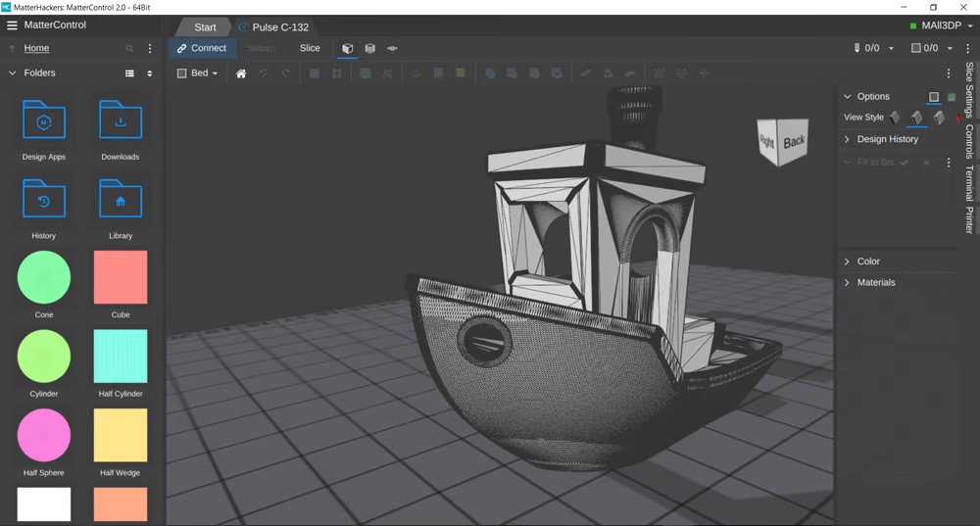The image size is (980, 526).
Task: Open the Controls side tab
Action: pyautogui.click(x=969, y=141)
